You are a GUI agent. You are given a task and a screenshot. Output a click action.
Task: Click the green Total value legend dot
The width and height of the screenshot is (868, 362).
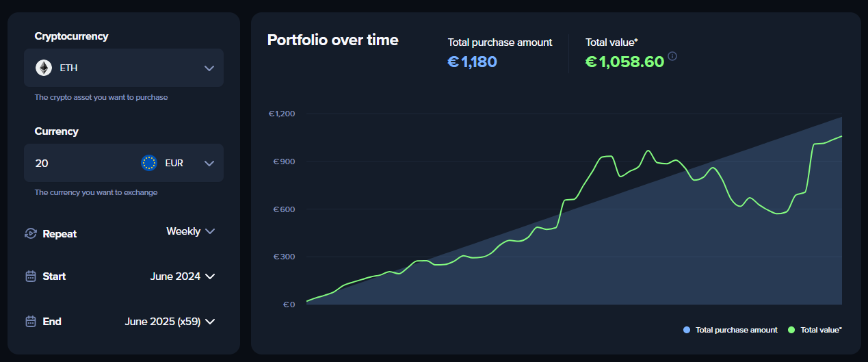click(x=791, y=330)
